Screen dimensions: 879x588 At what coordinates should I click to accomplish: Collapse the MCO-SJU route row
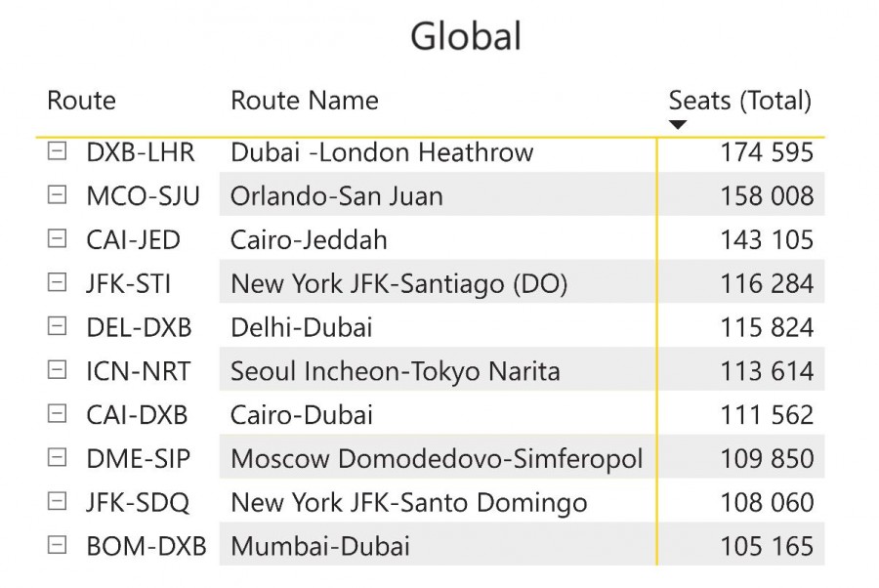tap(58, 195)
